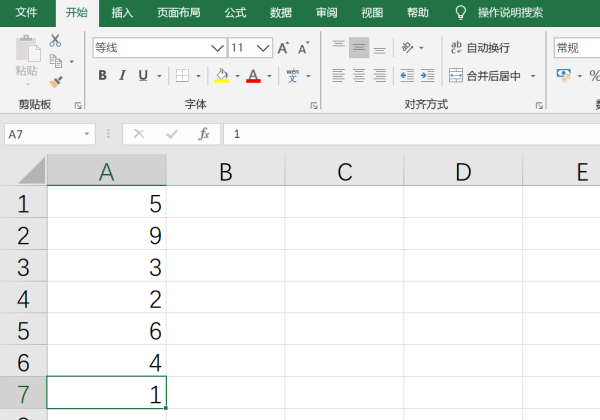Toggle Italic formatting

(x=122, y=75)
